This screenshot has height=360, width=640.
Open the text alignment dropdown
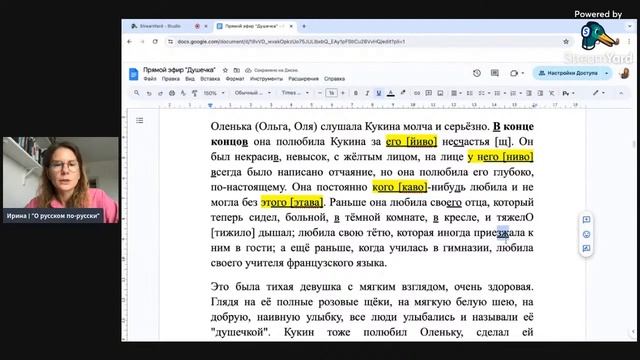pos(456,93)
